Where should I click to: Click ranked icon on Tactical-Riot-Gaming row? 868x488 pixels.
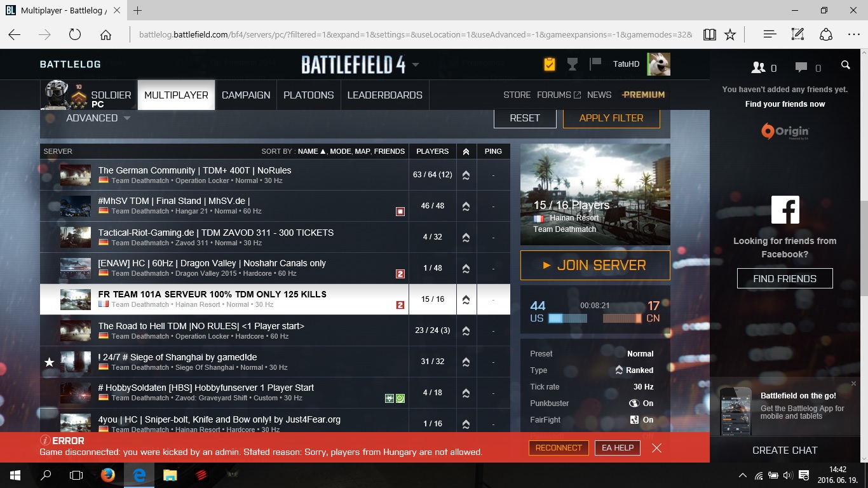pyautogui.click(x=466, y=237)
